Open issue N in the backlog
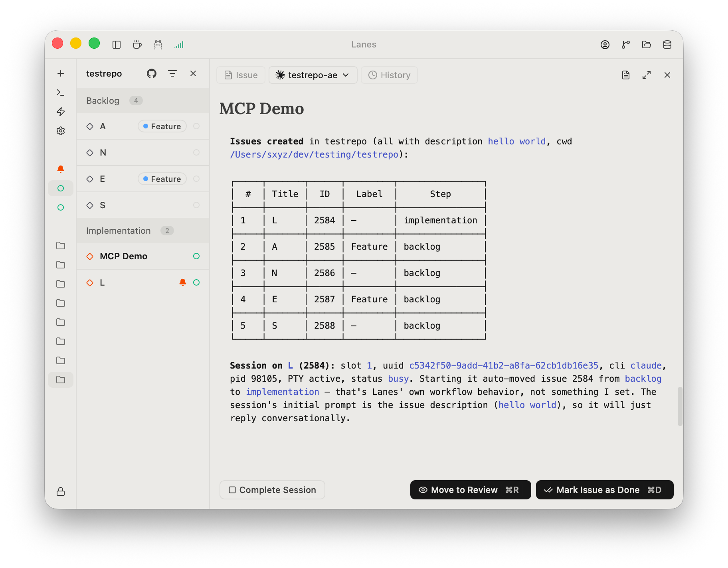 (x=143, y=152)
